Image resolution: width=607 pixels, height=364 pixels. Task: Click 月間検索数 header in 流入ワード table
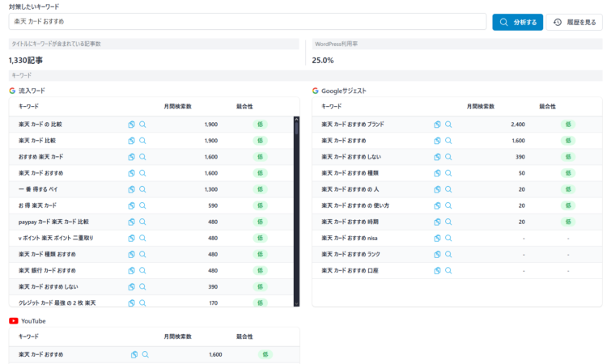[178, 107]
